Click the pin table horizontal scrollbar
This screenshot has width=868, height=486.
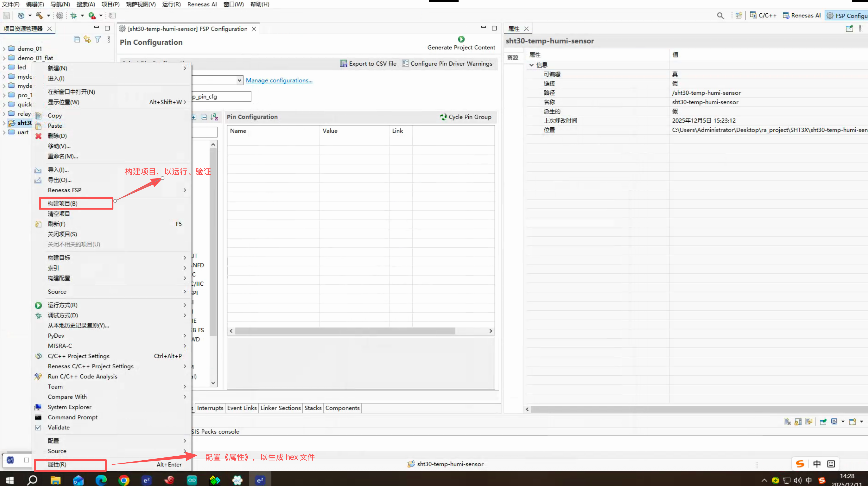345,331
